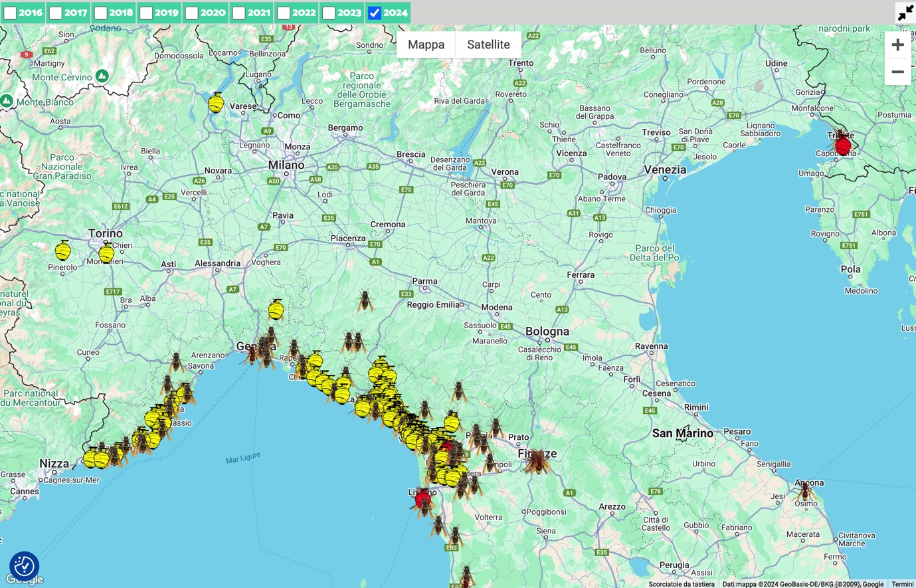916x588 pixels.
Task: Select the hornet marker at Firenze
Action: (537, 460)
